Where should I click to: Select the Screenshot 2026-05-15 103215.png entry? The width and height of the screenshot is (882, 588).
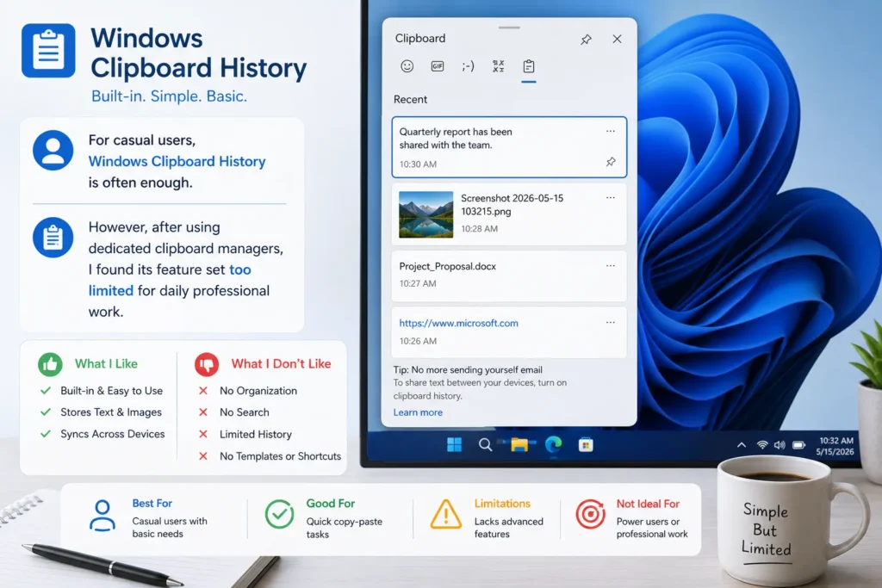click(509, 214)
